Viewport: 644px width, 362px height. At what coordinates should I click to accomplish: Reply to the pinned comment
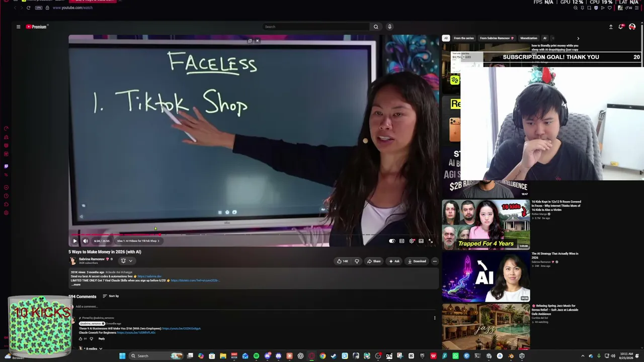click(x=102, y=339)
